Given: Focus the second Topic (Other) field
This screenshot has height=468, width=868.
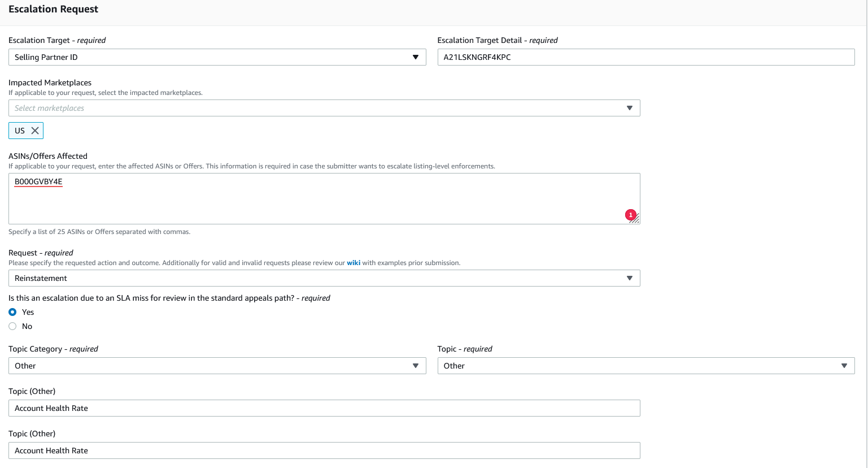Looking at the screenshot, I should (324, 450).
